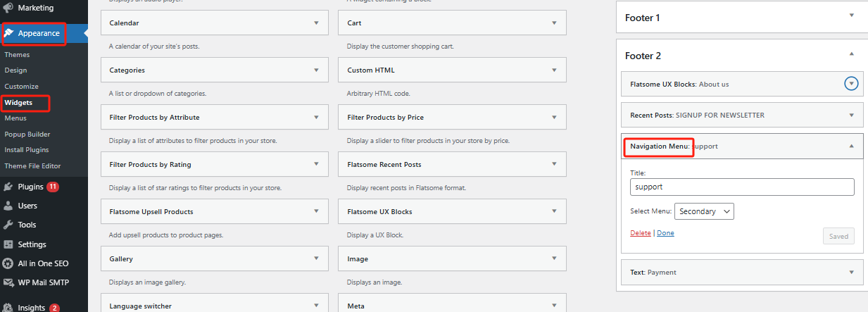This screenshot has width=868, height=312.
Task: Click the widget Title input field
Action: [742, 187]
